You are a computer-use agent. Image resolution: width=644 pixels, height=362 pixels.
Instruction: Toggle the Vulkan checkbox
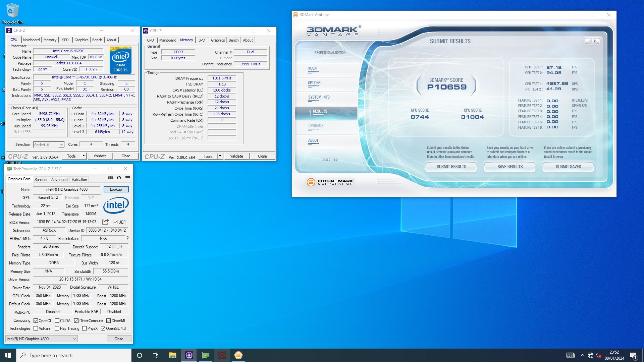(36, 328)
